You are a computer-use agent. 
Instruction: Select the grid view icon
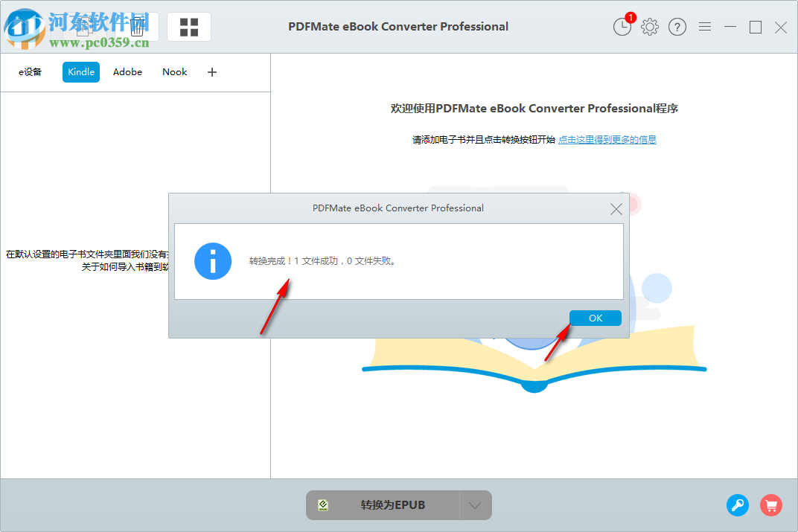click(188, 27)
